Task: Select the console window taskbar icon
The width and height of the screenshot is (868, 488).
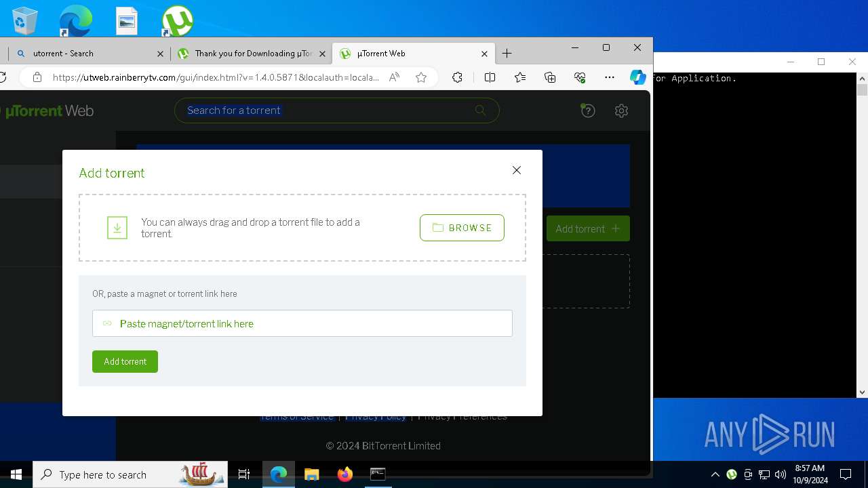Action: (378, 474)
